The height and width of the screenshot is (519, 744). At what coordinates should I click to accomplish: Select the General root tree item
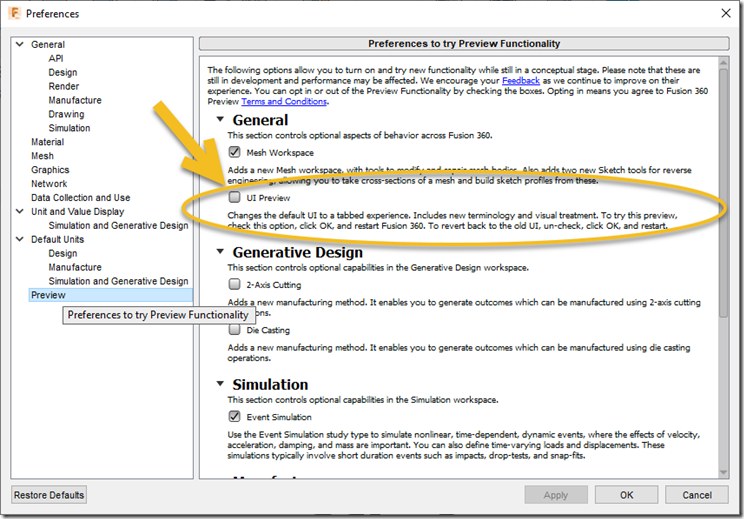[x=48, y=45]
